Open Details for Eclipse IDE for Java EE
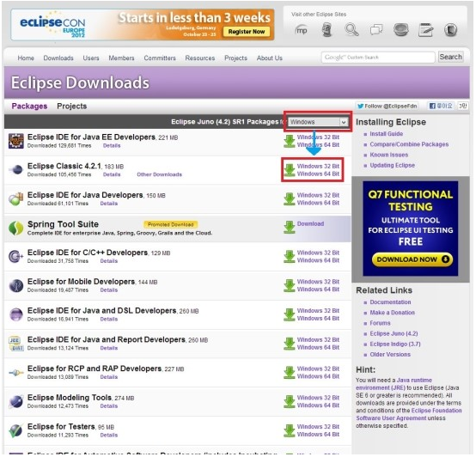 tap(112, 146)
